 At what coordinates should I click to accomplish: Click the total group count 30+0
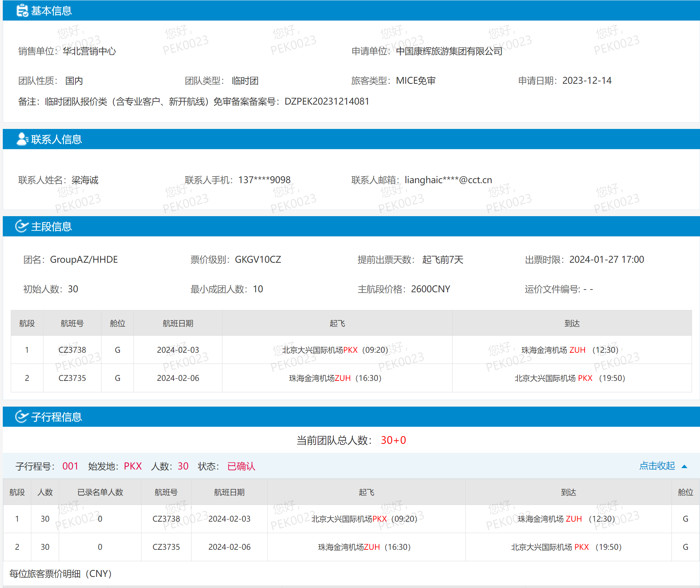(x=393, y=440)
